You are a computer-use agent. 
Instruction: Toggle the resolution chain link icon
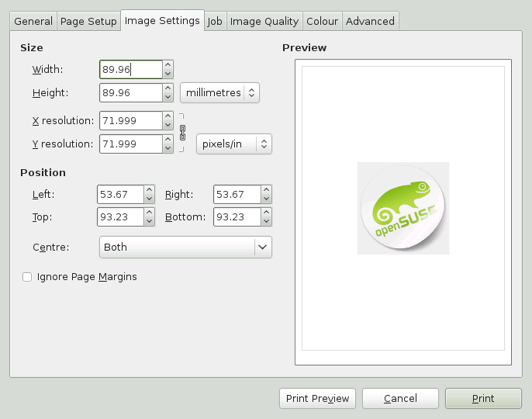[183, 133]
